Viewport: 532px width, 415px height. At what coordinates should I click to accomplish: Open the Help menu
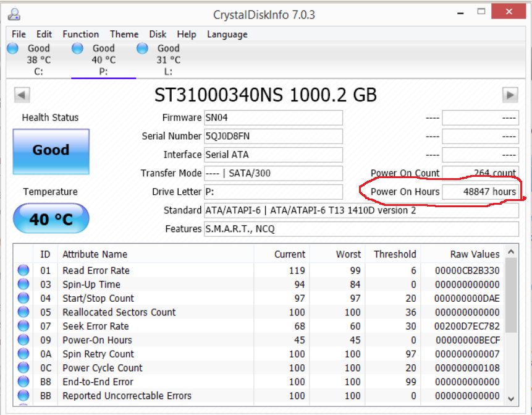187,34
